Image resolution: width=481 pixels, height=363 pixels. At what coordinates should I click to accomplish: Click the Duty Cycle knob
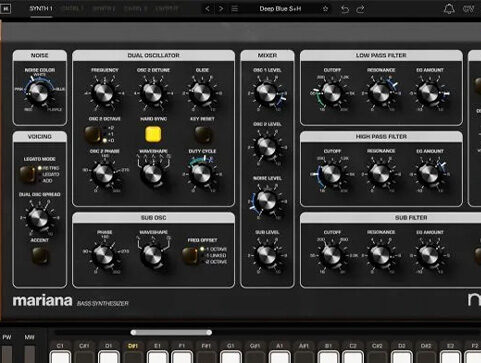pyautogui.click(x=201, y=174)
